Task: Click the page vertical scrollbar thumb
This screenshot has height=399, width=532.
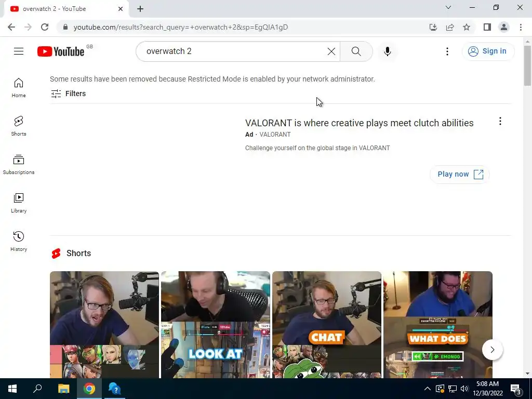Action: pos(527,65)
